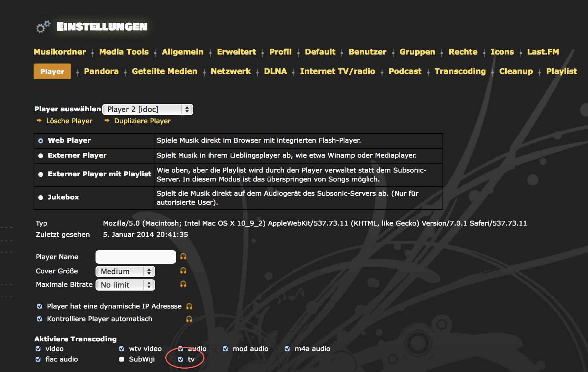
Task: Expand the Cover Größe Medium dropdown
Action: tap(125, 272)
